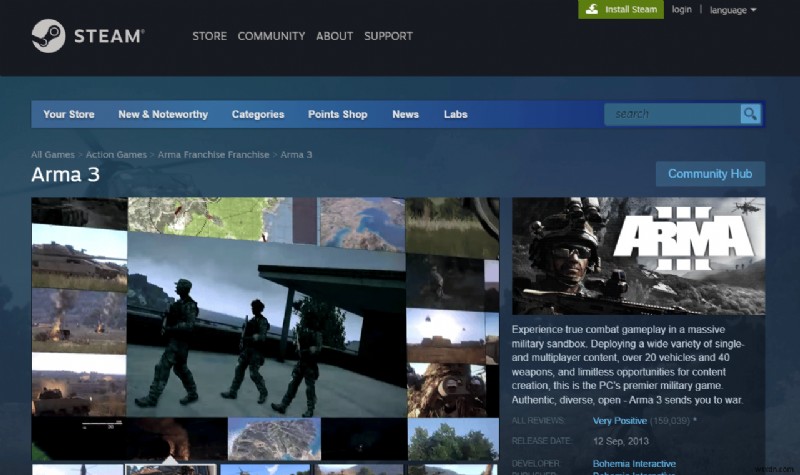The image size is (800, 475).
Task: Open the language dropdown
Action: tap(733, 10)
